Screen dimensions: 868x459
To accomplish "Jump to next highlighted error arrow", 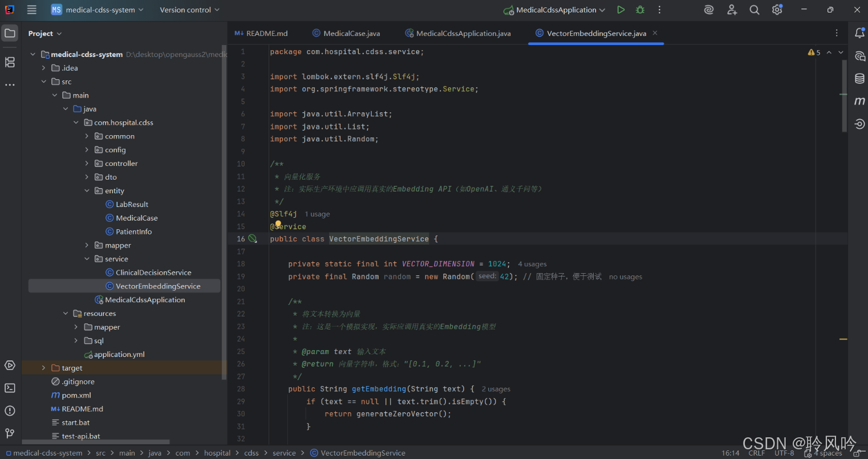I will tap(841, 52).
